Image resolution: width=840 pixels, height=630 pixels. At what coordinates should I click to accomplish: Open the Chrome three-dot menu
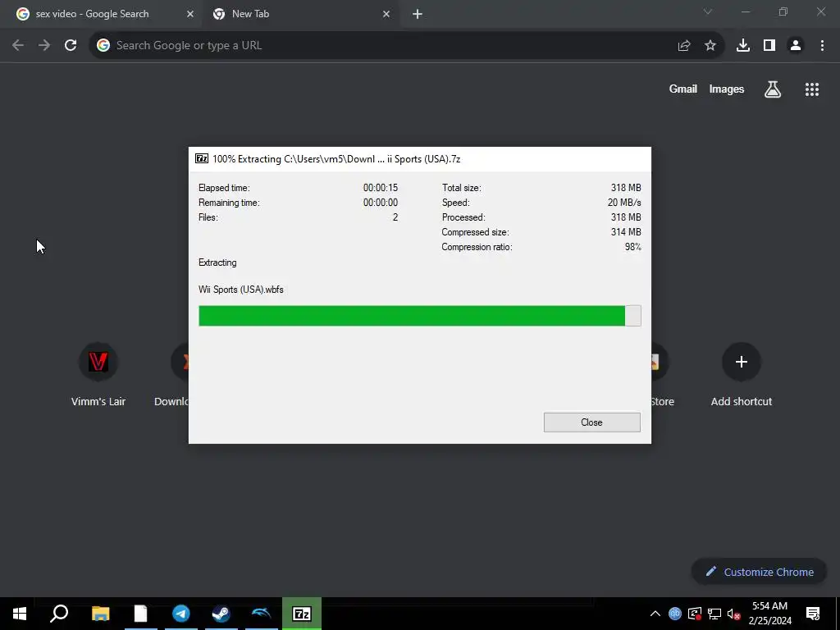[822, 46]
